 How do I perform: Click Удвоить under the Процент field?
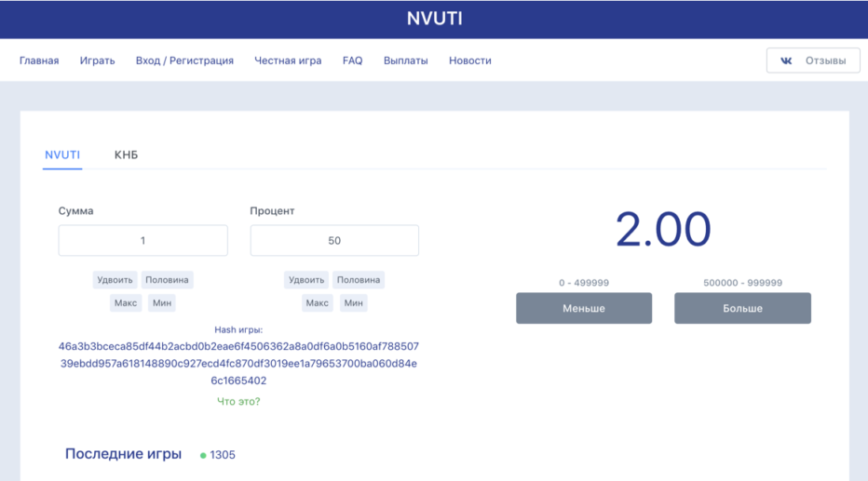pos(306,280)
